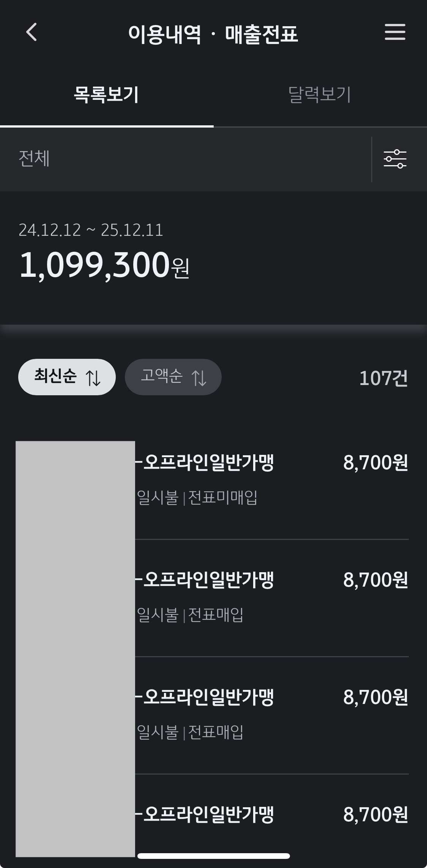Tap the date range 24.12.12 ~ 25.12.11
427x868 pixels.
(91, 230)
